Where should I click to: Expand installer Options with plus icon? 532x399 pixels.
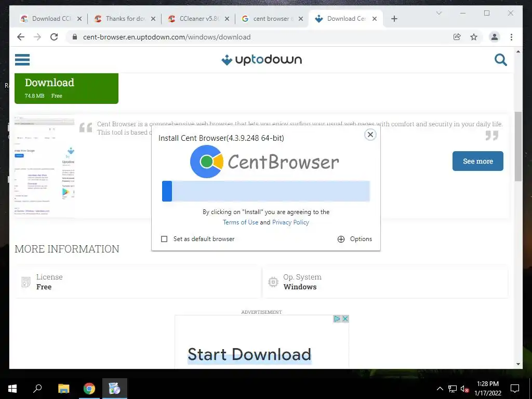(x=341, y=239)
